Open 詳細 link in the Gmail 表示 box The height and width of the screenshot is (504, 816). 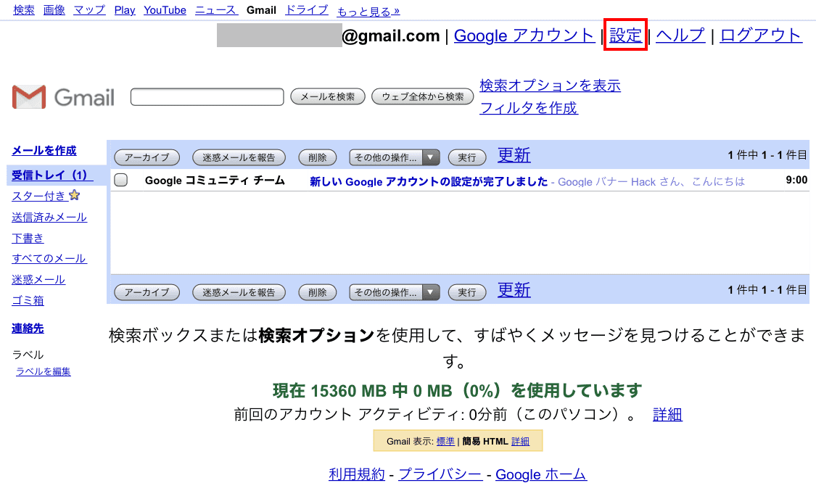(520, 441)
